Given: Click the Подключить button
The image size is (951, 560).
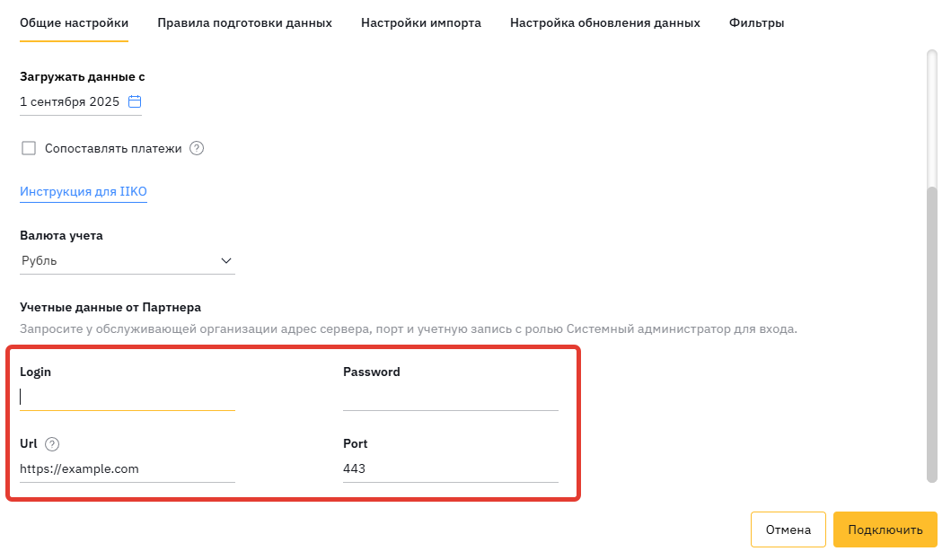Looking at the screenshot, I should pos(885,529).
